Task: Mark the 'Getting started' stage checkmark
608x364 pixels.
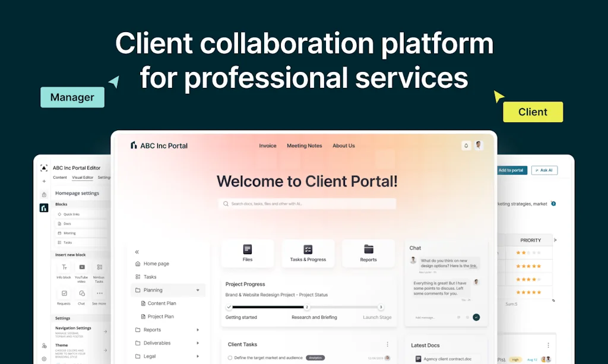Action: tap(229, 307)
